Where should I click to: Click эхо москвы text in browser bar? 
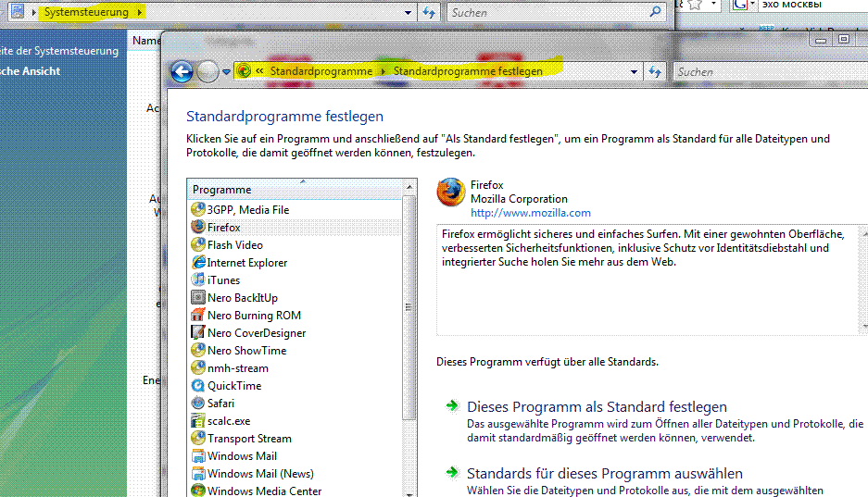[792, 5]
